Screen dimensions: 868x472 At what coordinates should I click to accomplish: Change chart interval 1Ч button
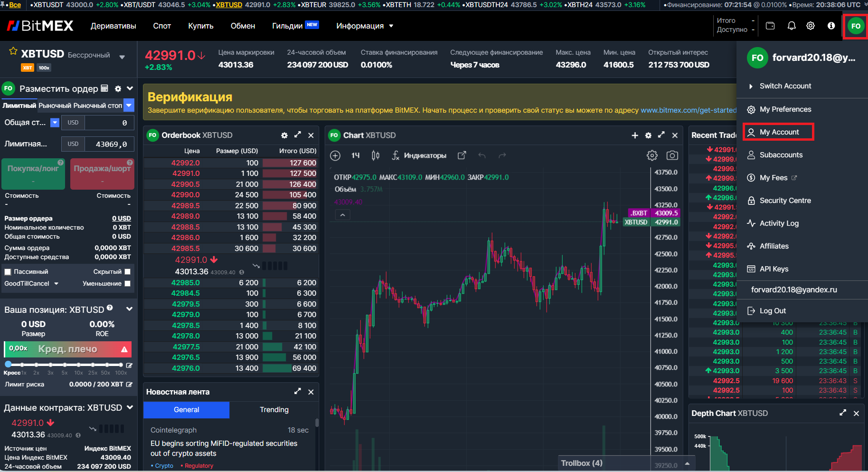356,155
